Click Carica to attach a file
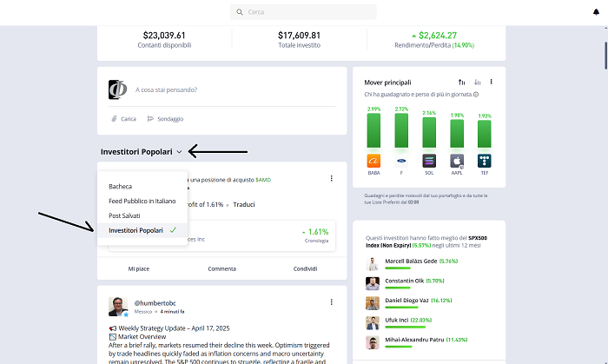This screenshot has width=608, height=364. click(123, 119)
